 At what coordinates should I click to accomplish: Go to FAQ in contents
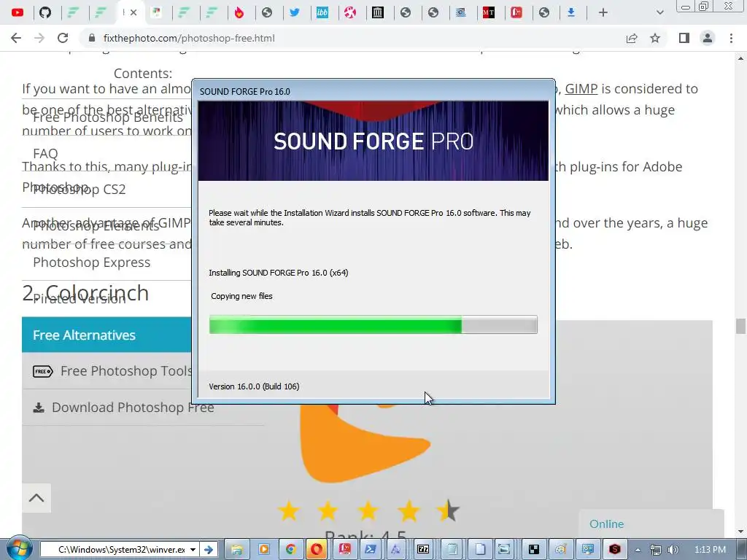point(45,153)
